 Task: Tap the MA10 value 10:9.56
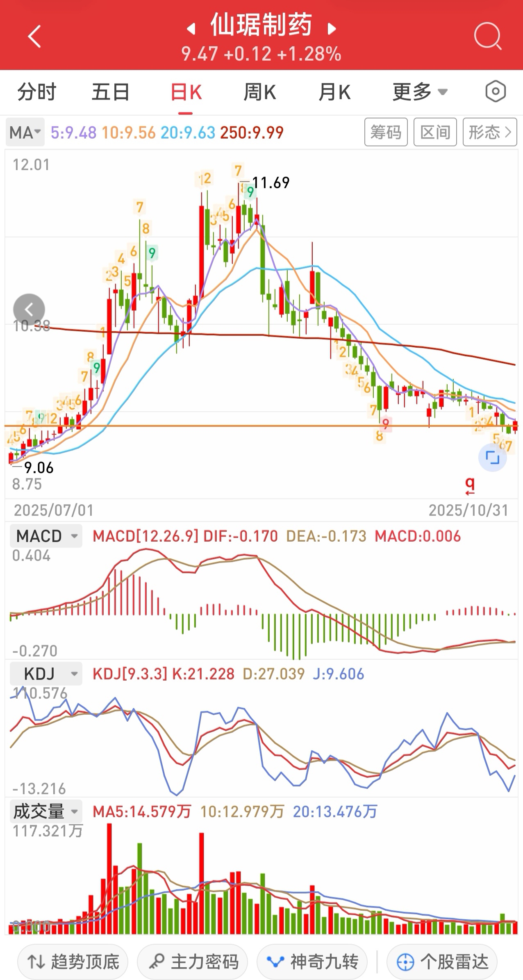point(129,132)
